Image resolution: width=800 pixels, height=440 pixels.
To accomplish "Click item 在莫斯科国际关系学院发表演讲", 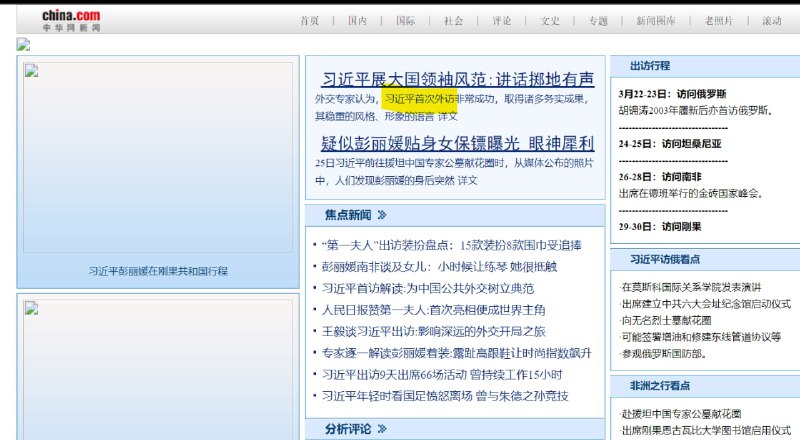I will [690, 287].
